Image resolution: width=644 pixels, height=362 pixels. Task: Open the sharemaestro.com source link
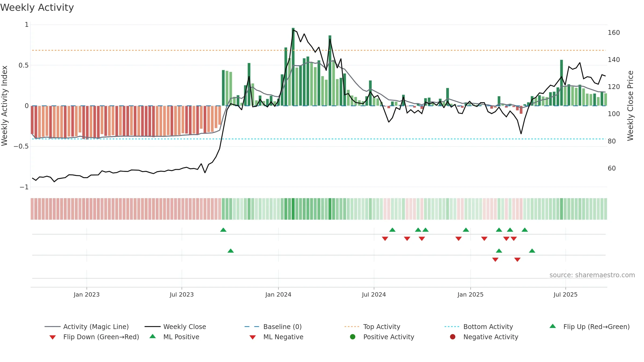pyautogui.click(x=592, y=275)
